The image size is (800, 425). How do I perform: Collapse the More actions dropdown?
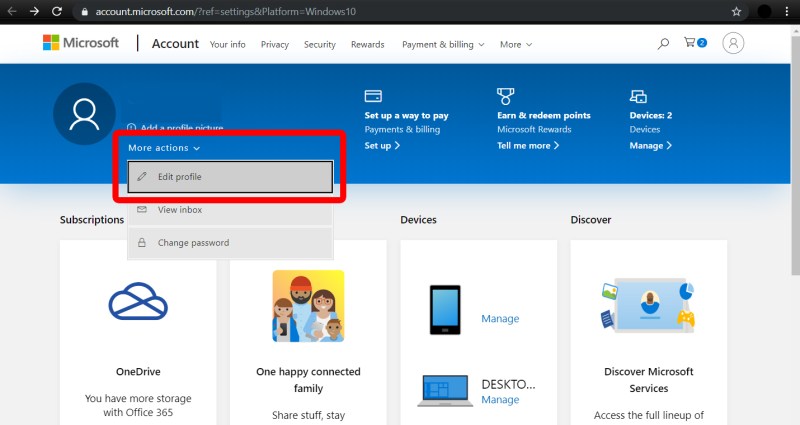[164, 148]
